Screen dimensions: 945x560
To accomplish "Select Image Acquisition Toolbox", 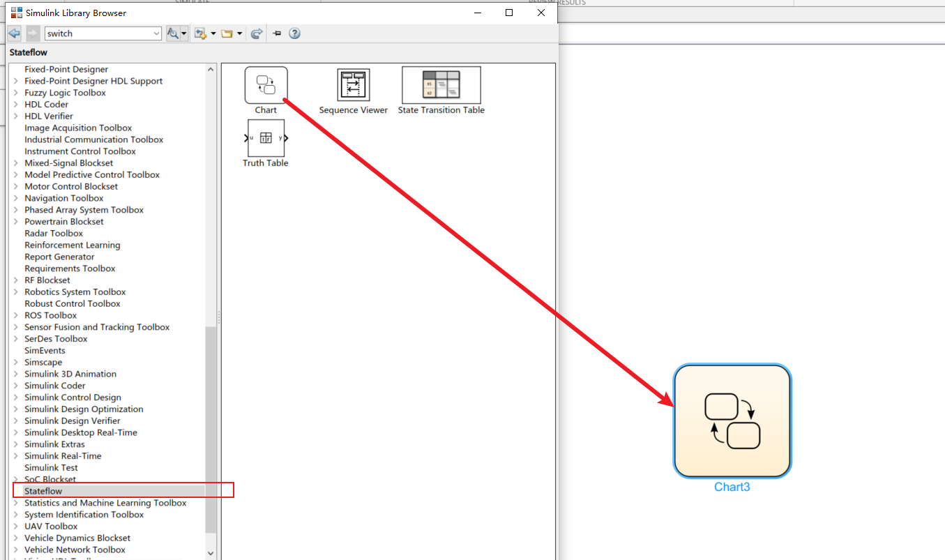I will tap(78, 128).
